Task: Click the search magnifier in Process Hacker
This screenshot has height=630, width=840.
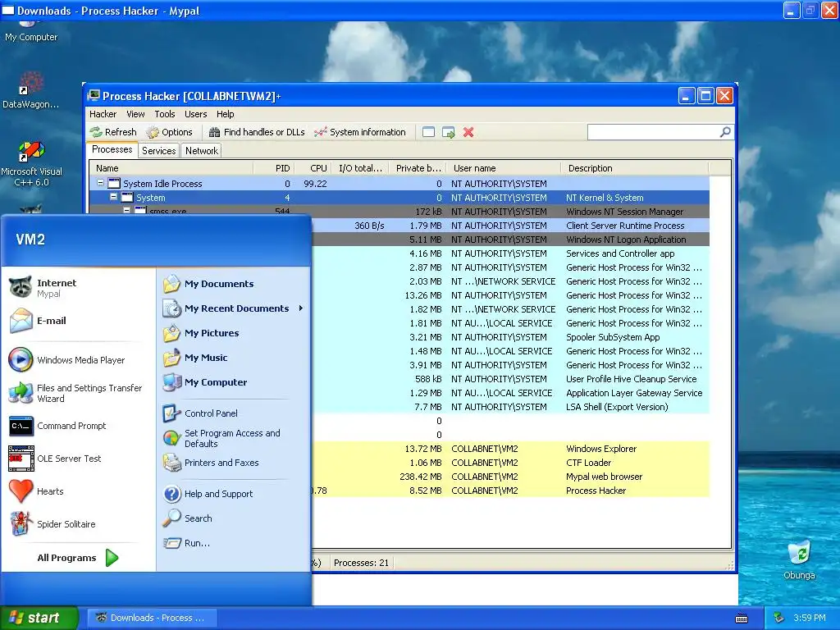Action: coord(725,132)
